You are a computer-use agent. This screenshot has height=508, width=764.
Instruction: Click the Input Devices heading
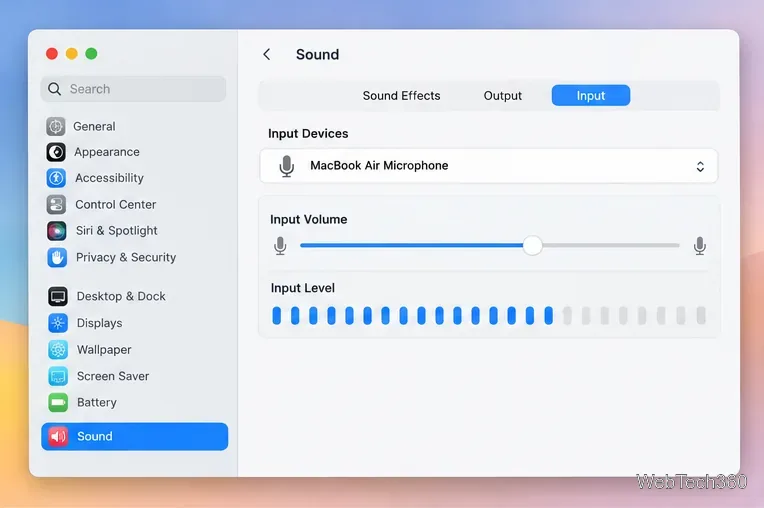pyautogui.click(x=308, y=133)
